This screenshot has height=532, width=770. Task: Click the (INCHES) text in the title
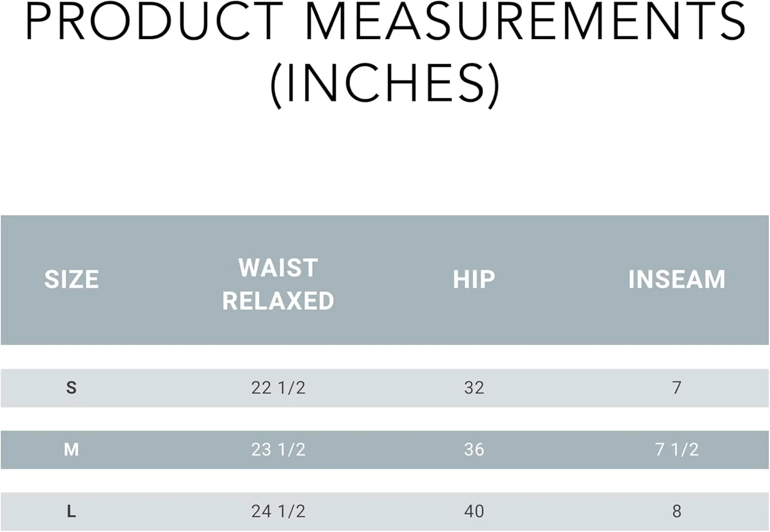click(x=385, y=83)
